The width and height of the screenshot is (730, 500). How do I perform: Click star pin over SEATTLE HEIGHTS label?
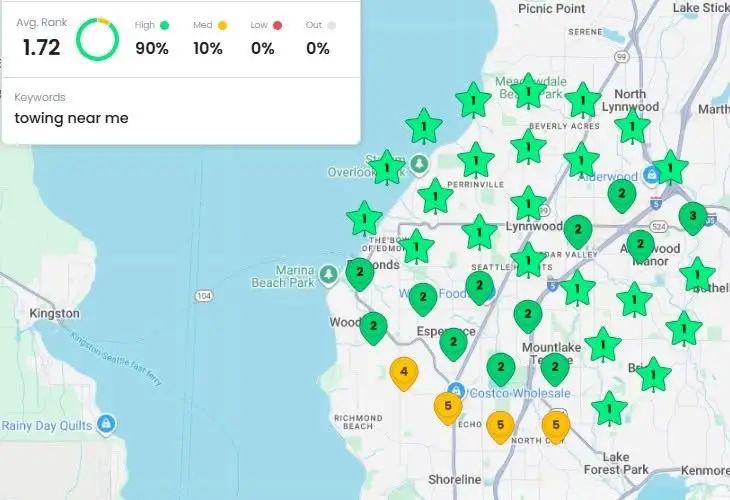click(528, 260)
